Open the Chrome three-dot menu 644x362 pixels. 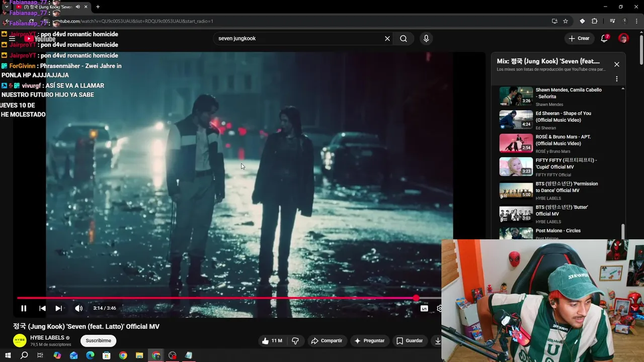coord(636,21)
